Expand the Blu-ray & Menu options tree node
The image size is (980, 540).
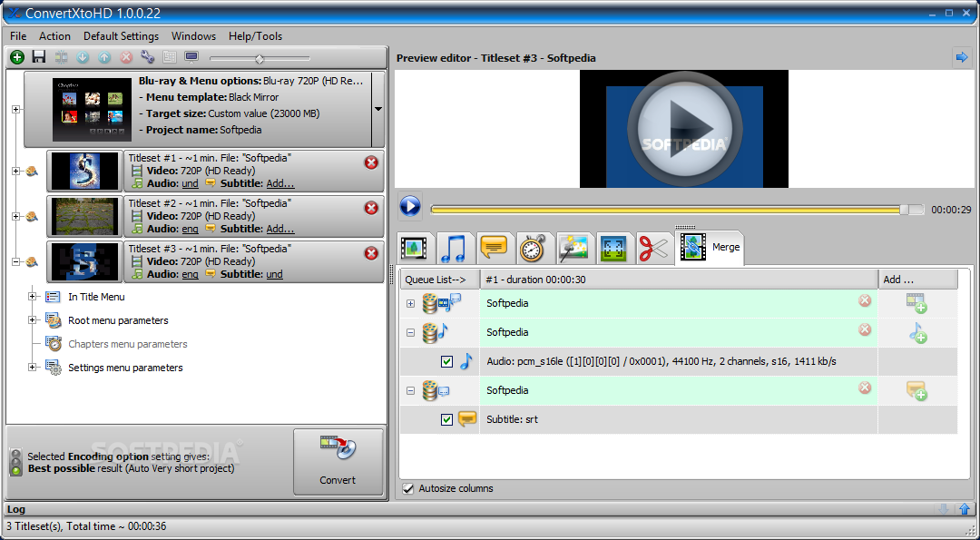click(x=15, y=110)
